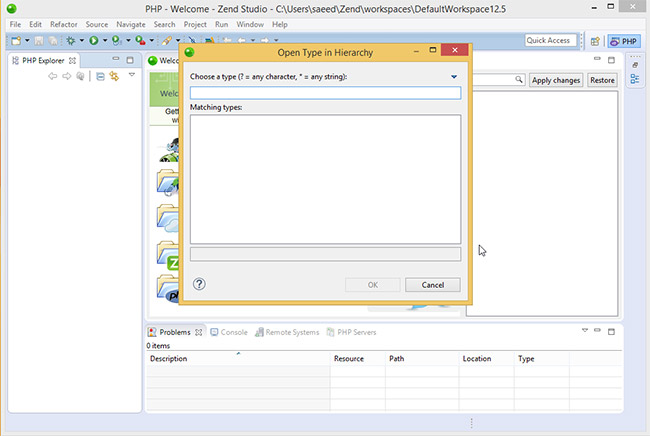
Task: Click the Open Perspective icon
Action: point(595,41)
